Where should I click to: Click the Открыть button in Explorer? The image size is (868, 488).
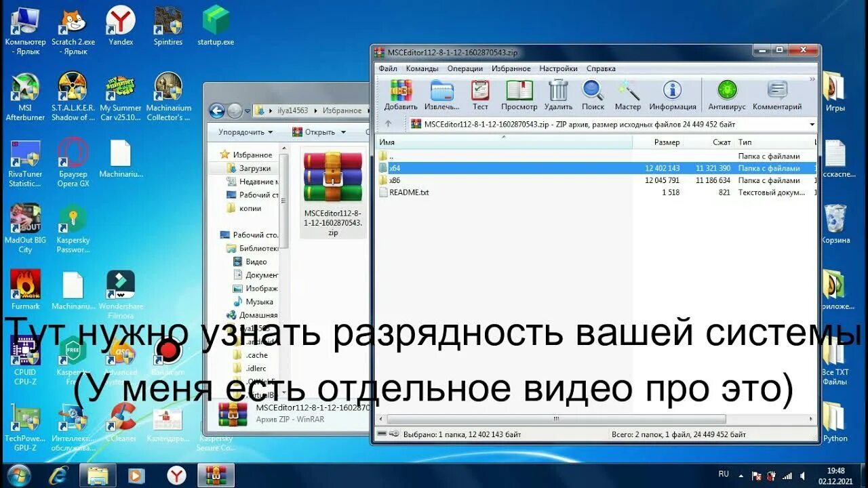(314, 132)
